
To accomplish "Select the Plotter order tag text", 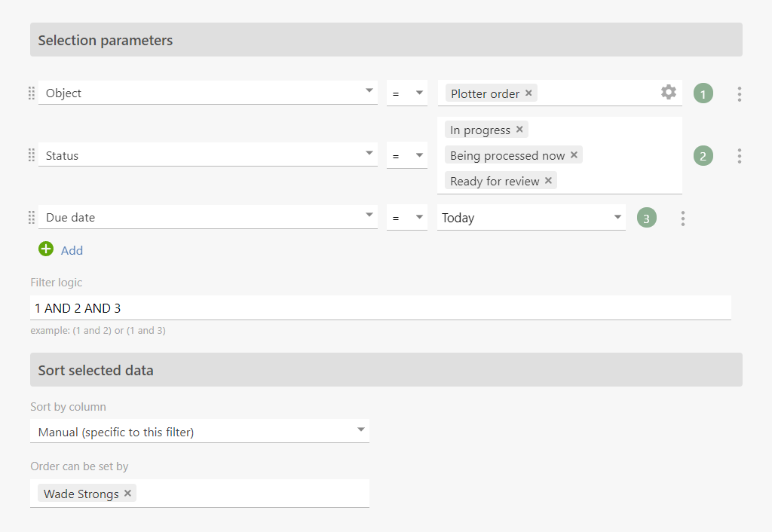I will (x=485, y=93).
